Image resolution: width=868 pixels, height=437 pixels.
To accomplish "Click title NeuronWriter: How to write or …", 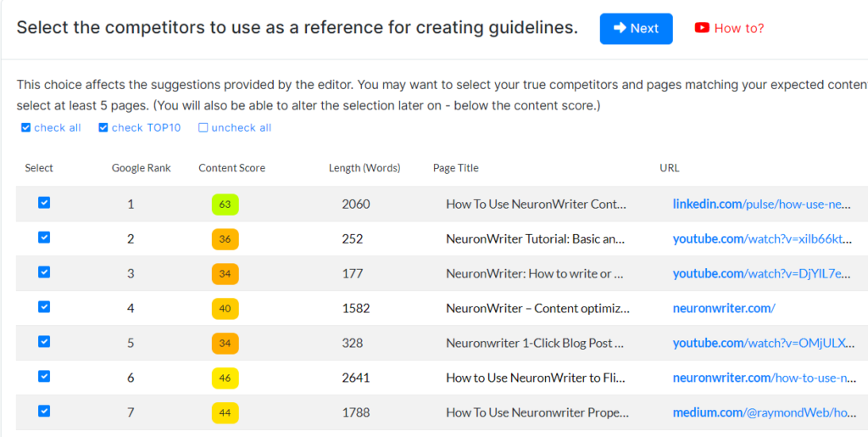I will point(535,274).
